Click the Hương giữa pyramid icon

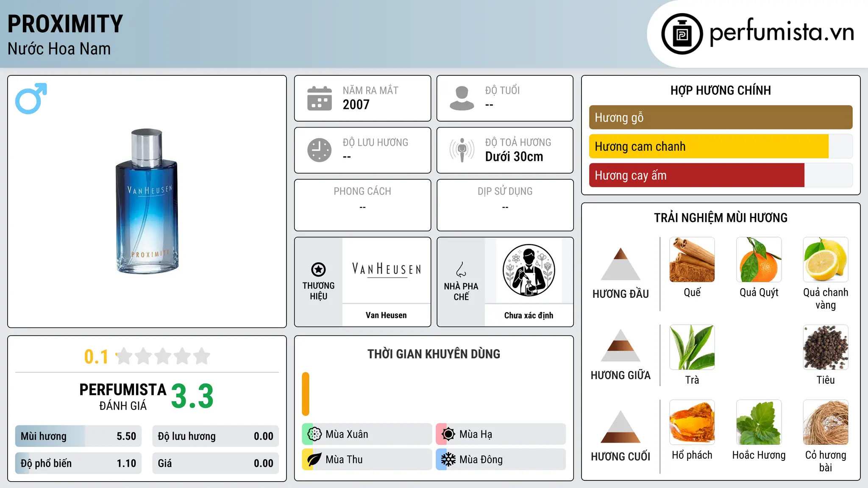(x=620, y=345)
